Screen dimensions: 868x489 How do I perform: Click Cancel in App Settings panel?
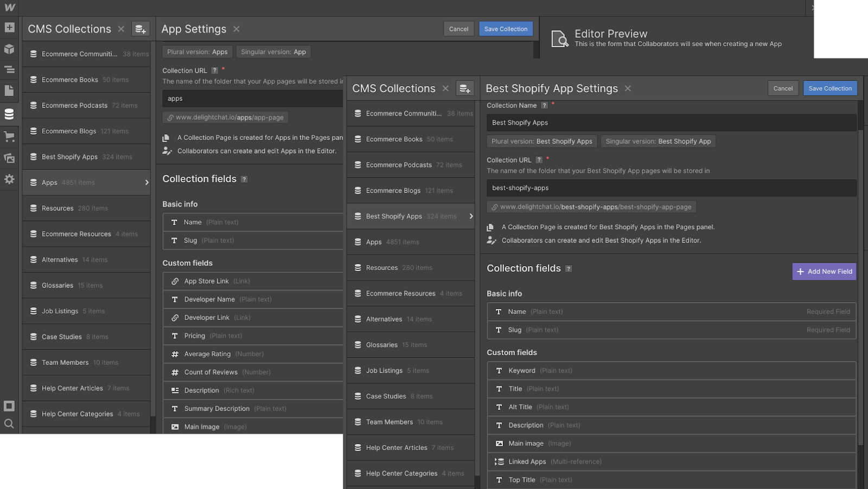458,29
